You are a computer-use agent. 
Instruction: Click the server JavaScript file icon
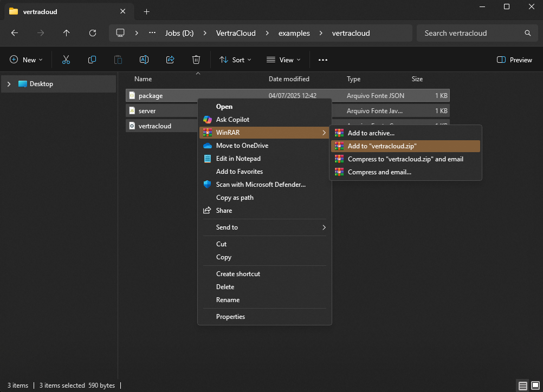(132, 110)
